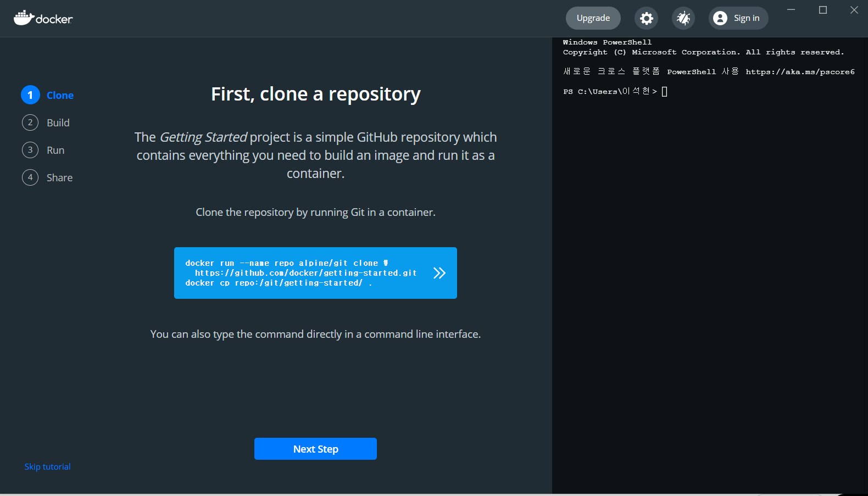Click the aka.ms/pscore6 URL in PowerShell
868x496 pixels.
point(800,72)
